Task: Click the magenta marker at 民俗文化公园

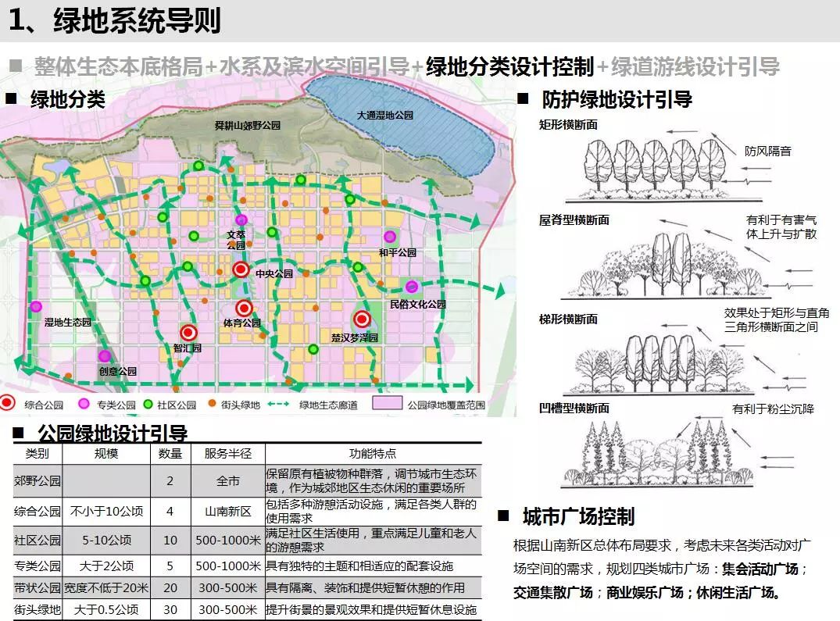Action: point(412,287)
